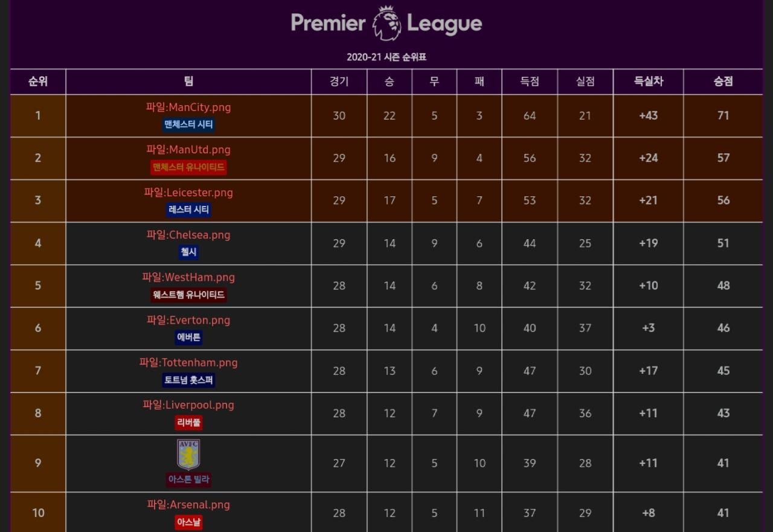Image resolution: width=773 pixels, height=532 pixels.
Task: Open the 파일:ManUtd.png missing file link
Action: point(188,150)
